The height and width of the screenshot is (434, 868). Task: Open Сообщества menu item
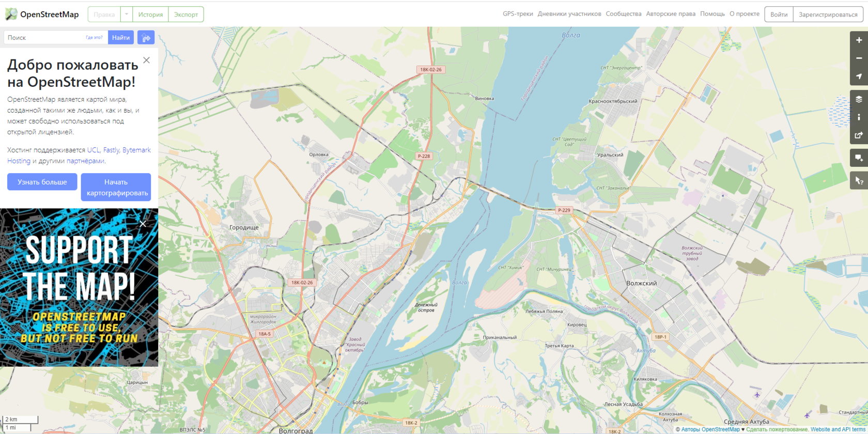pos(624,14)
